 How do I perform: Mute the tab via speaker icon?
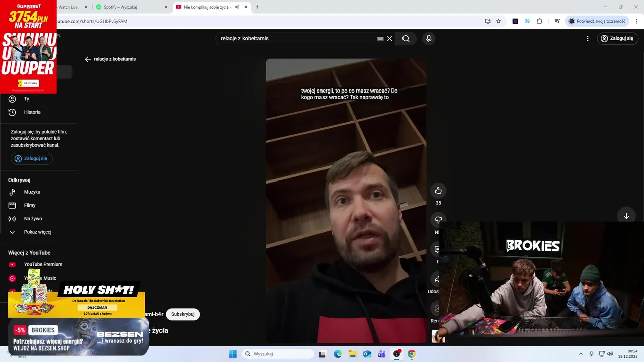point(237,7)
